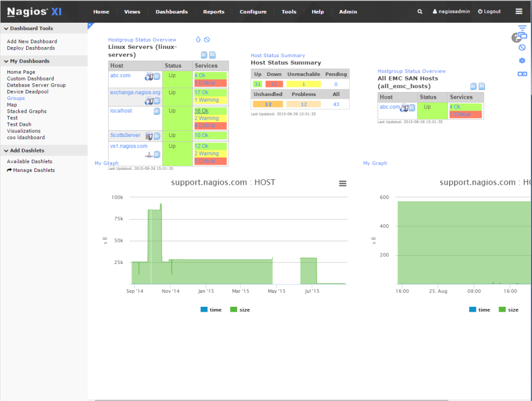Click the server icon next to abc.com
Image resolution: width=532 pixels, height=401 pixels.
click(149, 78)
